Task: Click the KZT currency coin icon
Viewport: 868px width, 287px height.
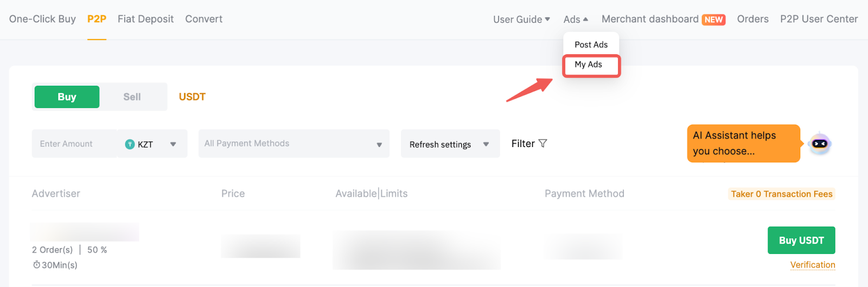Action: point(130,144)
